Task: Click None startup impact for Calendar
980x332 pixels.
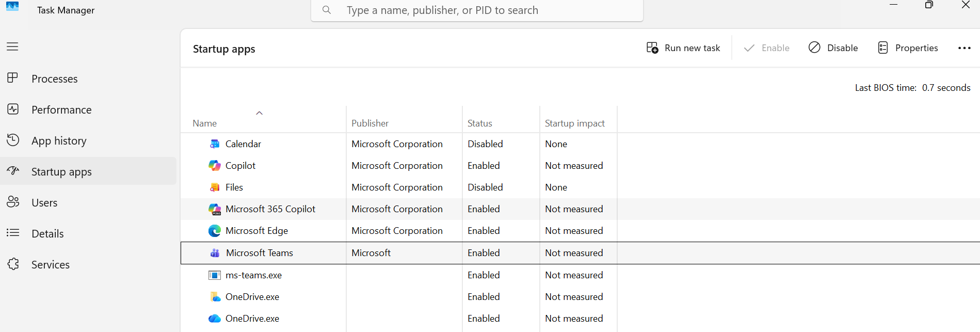Action: [556, 144]
